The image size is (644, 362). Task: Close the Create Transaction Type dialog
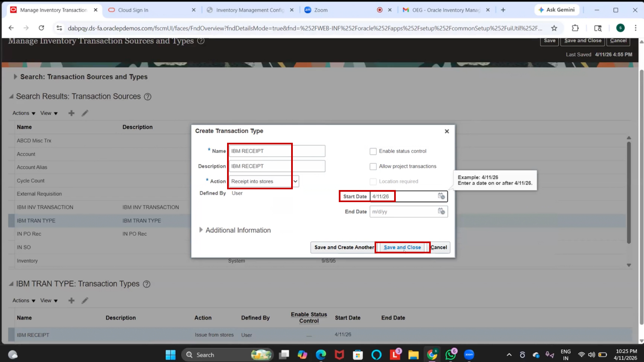click(x=447, y=131)
